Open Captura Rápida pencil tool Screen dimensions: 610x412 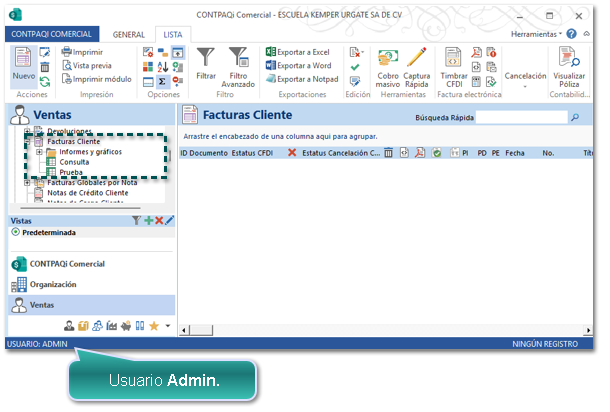pyautogui.click(x=417, y=68)
